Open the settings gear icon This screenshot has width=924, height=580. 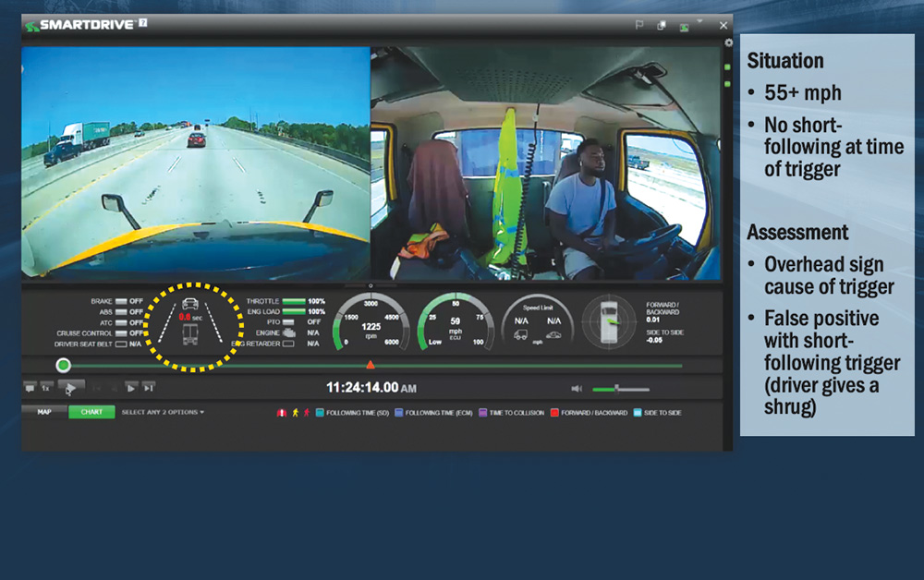click(728, 42)
